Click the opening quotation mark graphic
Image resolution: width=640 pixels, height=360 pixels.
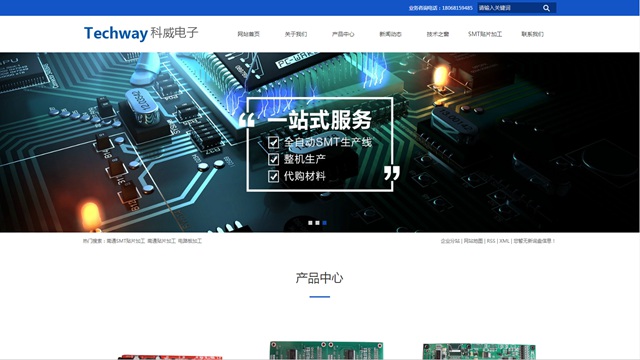point(247,120)
